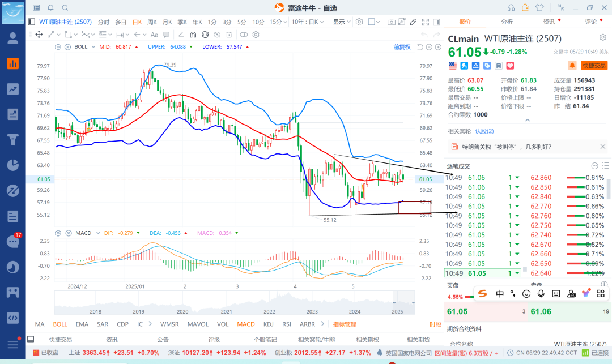Toggle the lock drawings tool icon

click(x=205, y=35)
